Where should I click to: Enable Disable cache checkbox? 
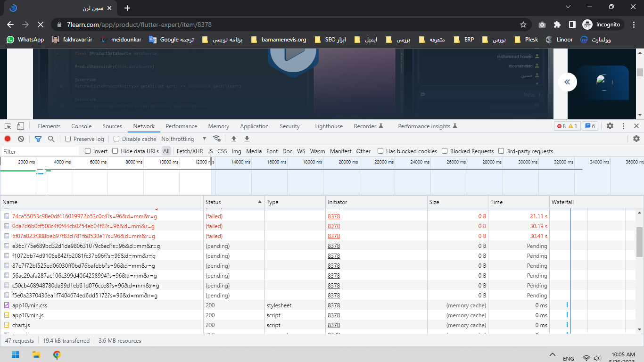click(x=116, y=139)
